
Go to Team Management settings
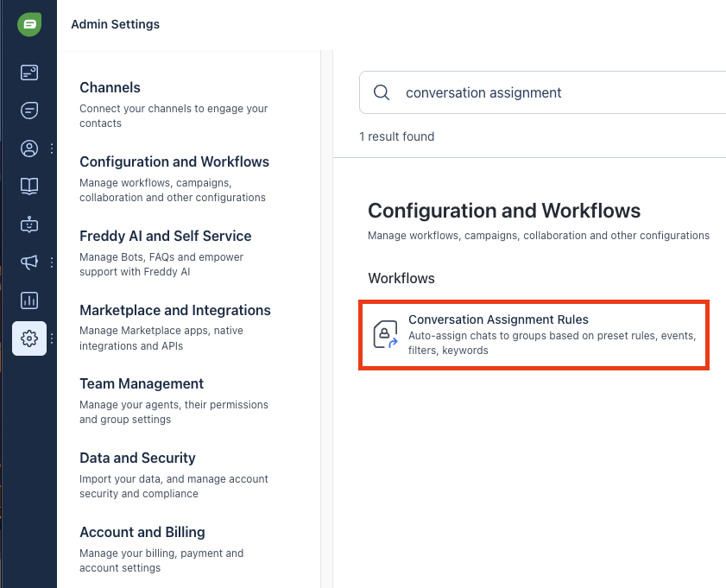point(174,401)
